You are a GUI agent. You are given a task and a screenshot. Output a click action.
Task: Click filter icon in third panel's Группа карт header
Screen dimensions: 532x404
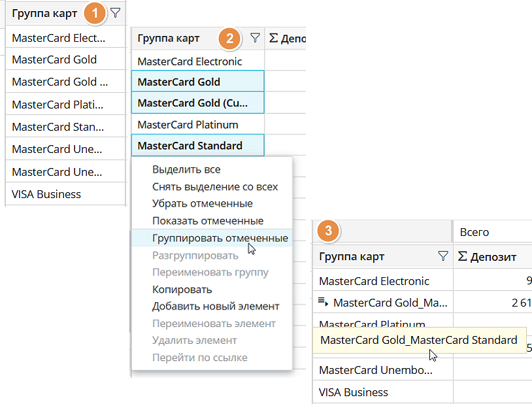coord(442,256)
